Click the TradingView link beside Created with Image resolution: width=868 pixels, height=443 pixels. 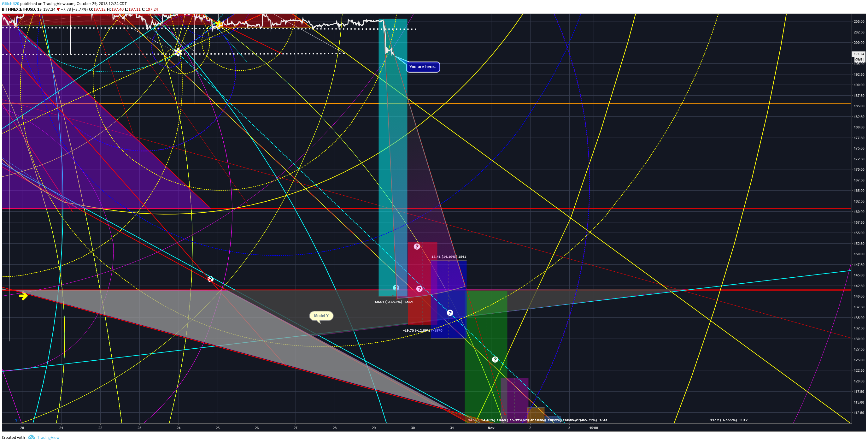click(48, 437)
